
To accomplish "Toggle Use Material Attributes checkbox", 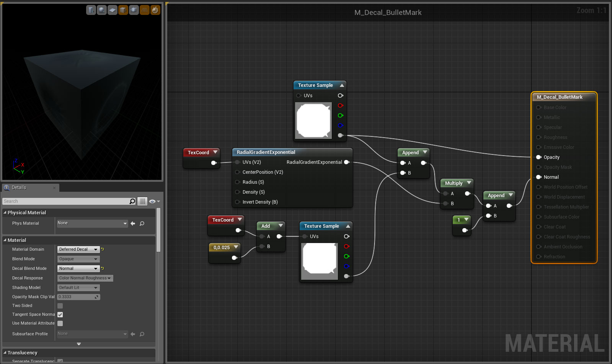I will [x=60, y=323].
